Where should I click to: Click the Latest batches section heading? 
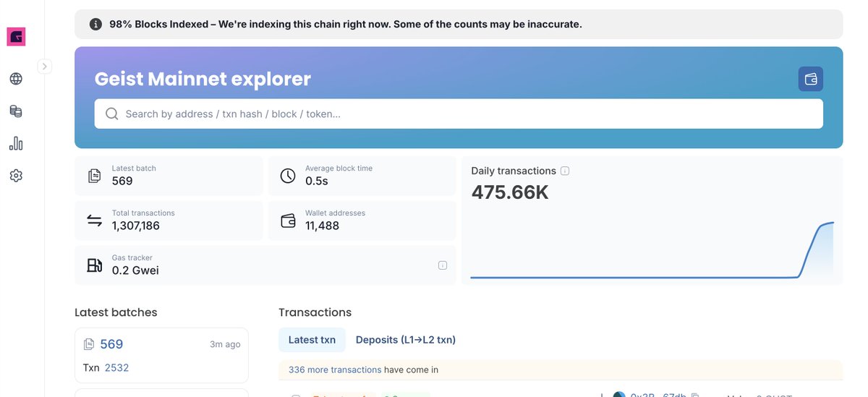tap(116, 312)
